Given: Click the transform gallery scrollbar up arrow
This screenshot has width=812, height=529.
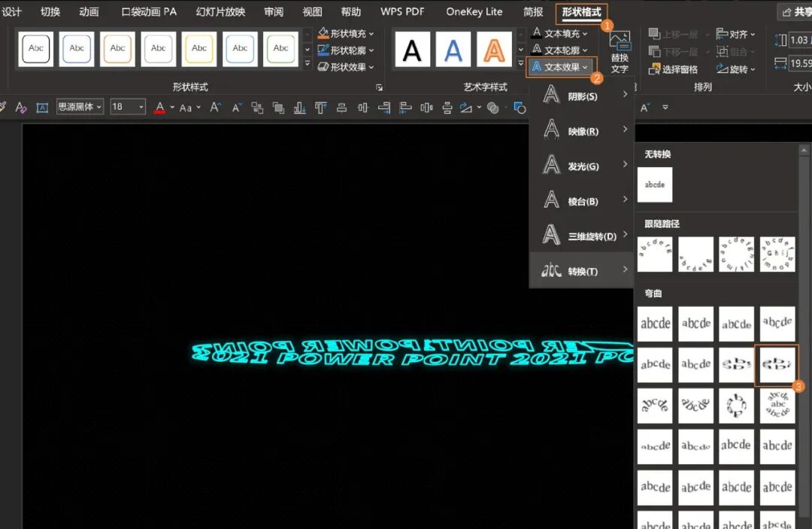Looking at the screenshot, I should tap(803, 150).
